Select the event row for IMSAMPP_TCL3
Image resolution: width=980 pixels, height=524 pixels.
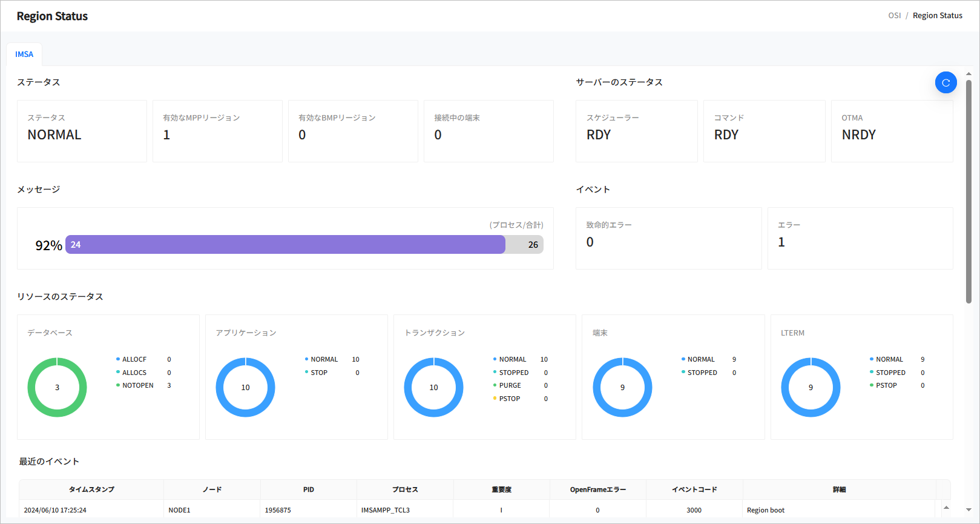[386, 510]
